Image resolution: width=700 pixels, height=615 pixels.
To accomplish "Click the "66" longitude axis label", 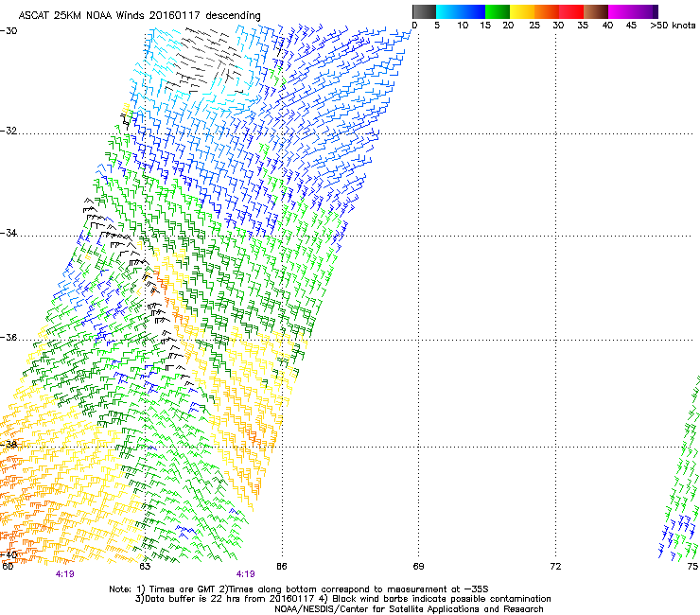I will [282, 567].
